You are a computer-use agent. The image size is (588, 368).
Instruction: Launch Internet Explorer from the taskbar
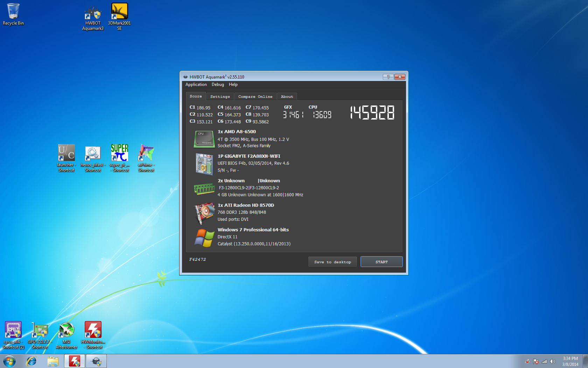[x=31, y=361]
